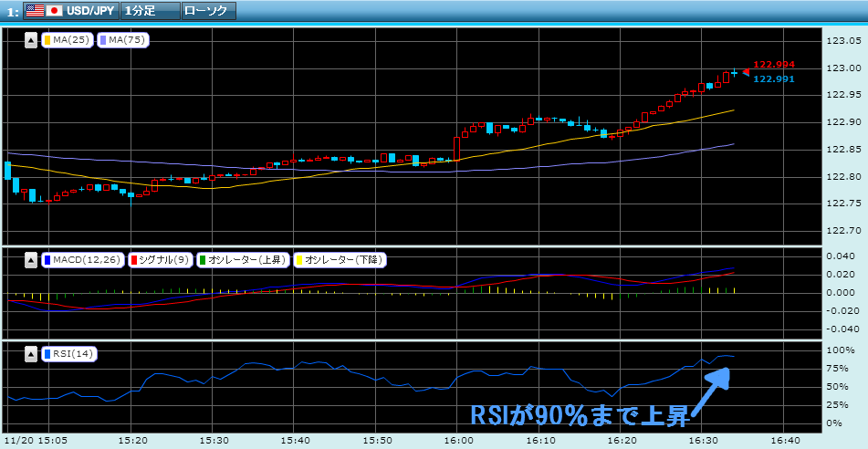Click the blue bid price 122.991
Image resolution: width=868 pixels, height=449 pixels.
pos(774,79)
